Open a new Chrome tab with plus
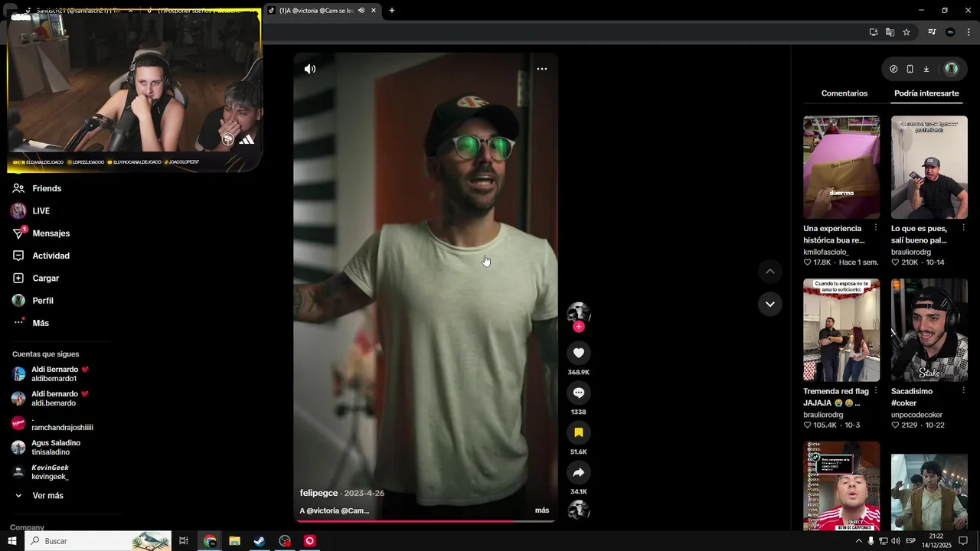Screen dimensions: 980x551 [392, 11]
